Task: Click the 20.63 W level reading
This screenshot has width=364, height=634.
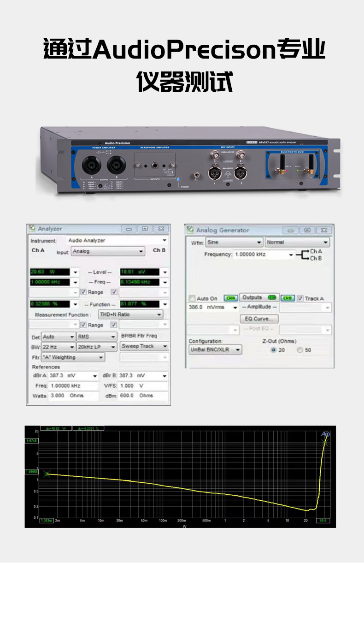Action: [50, 272]
